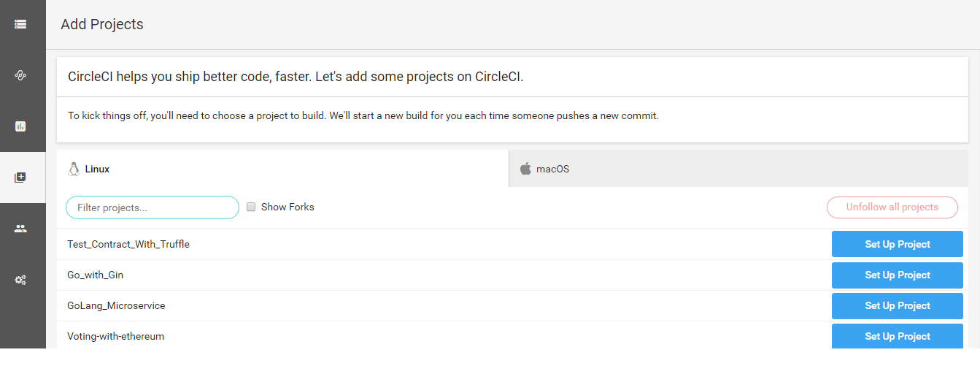This screenshot has width=980, height=385.
Task: Select the Voting-with-ethereum project name
Action: [115, 336]
